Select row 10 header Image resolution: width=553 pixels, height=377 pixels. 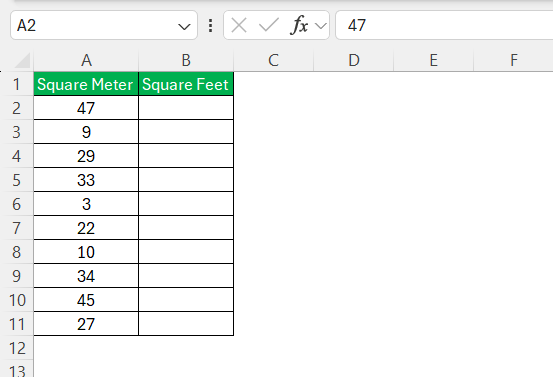(x=17, y=300)
